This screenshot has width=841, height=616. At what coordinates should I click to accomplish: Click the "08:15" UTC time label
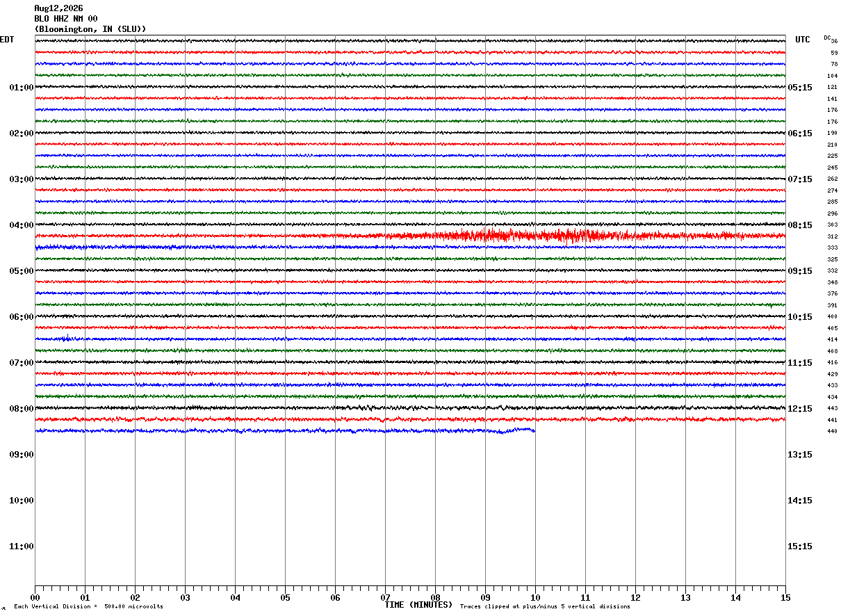point(800,225)
